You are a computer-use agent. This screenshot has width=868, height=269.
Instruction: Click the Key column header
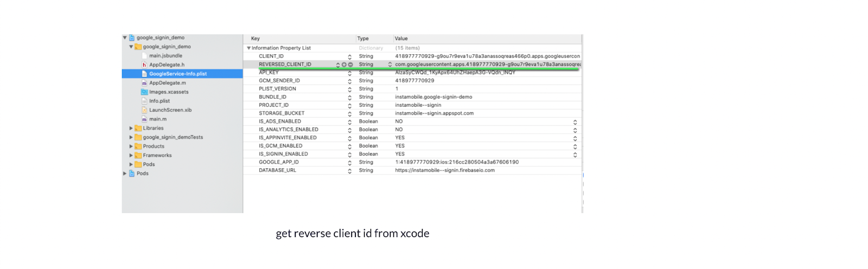point(256,39)
